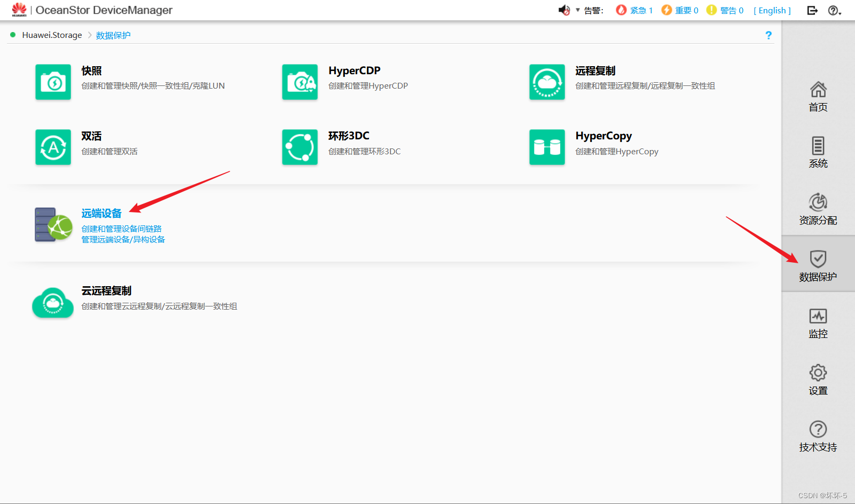Screen dimensions: 855x504
Task: Click the 数据保护 breadcrumb link
Action: click(113, 35)
